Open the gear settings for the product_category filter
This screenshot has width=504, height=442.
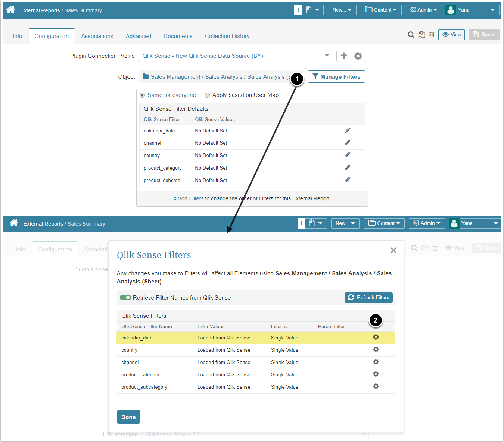coord(376,374)
